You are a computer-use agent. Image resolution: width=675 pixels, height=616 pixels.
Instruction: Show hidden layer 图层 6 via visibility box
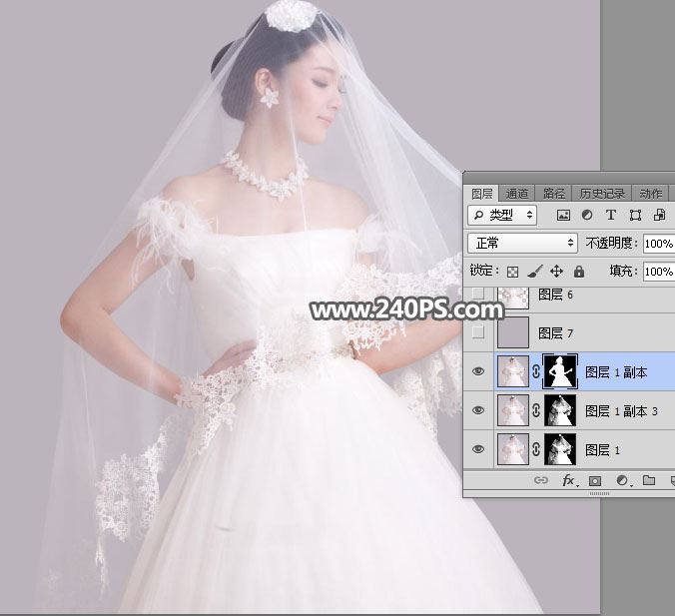[x=478, y=294]
